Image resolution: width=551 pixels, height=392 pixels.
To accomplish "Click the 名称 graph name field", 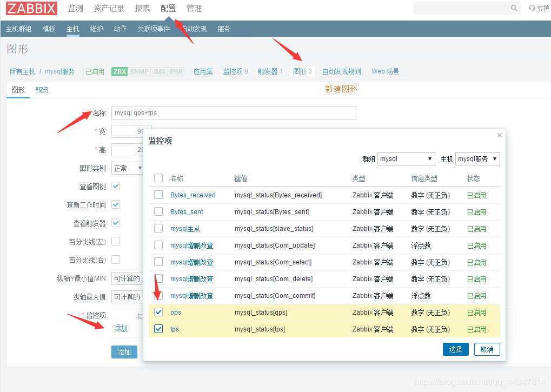I will (234, 113).
